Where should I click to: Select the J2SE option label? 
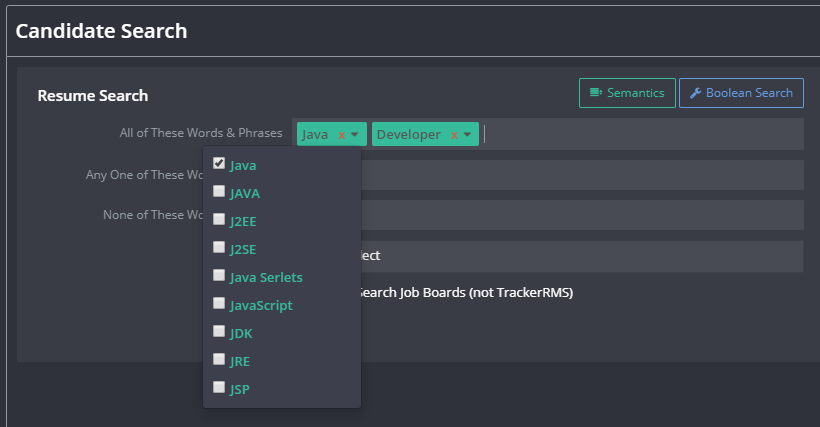click(x=243, y=250)
